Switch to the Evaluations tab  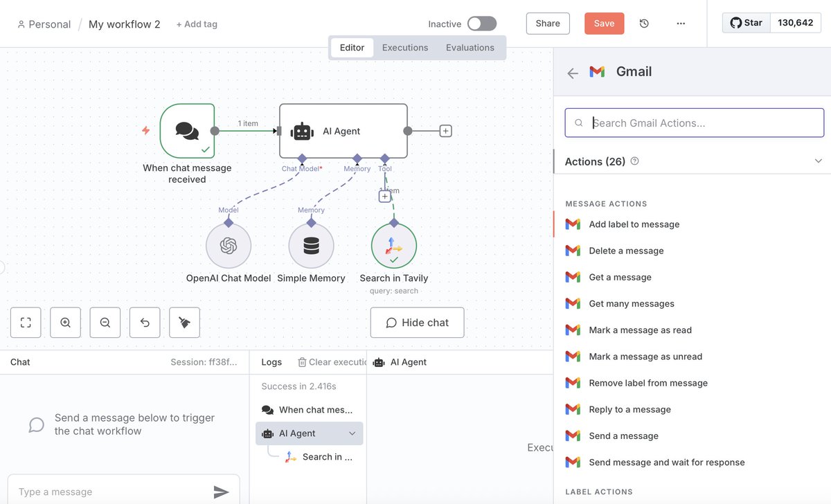tap(470, 48)
